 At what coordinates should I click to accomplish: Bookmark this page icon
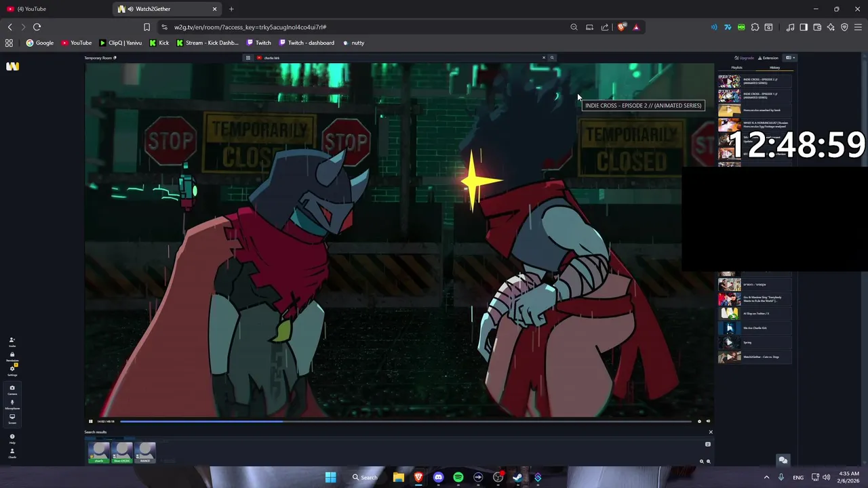(146, 27)
